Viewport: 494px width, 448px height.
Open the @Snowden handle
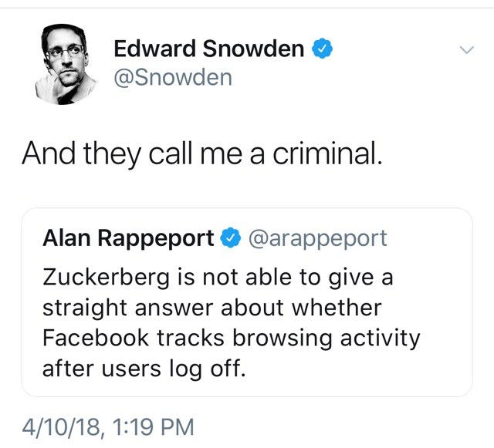coord(173,77)
